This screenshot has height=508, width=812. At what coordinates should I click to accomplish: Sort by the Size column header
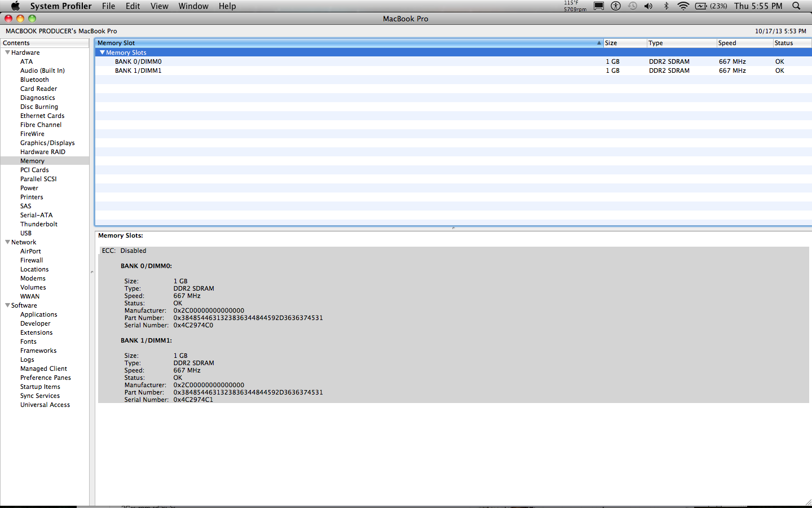click(625, 43)
